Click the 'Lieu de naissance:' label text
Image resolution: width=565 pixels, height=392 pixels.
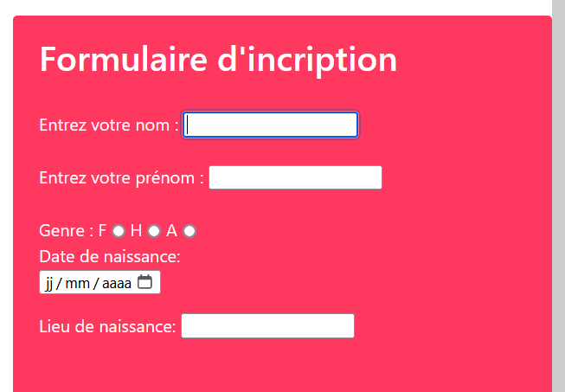(x=107, y=326)
